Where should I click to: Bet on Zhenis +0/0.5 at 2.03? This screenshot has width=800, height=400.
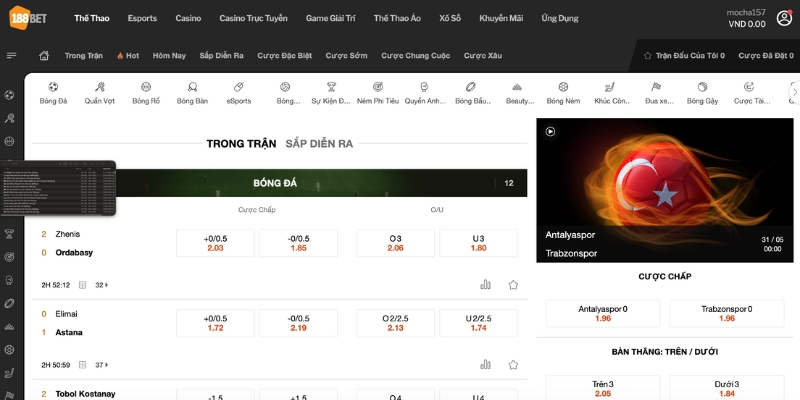(215, 243)
